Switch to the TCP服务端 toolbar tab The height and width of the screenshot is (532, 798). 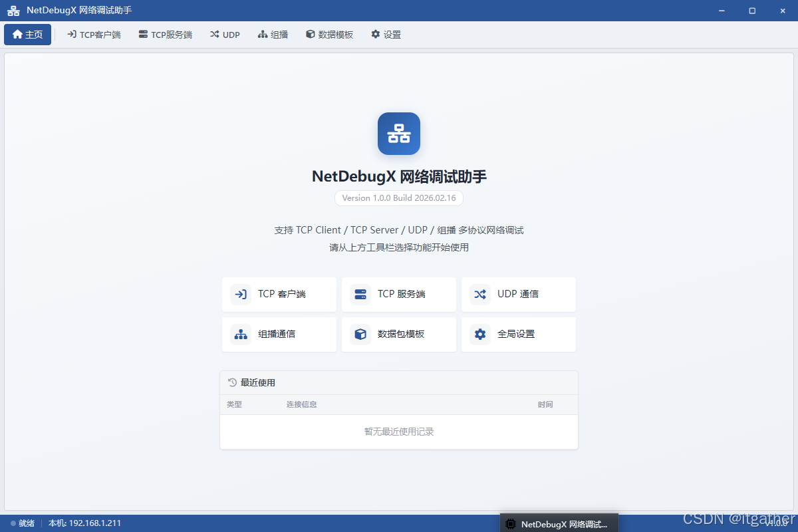pyautogui.click(x=165, y=35)
